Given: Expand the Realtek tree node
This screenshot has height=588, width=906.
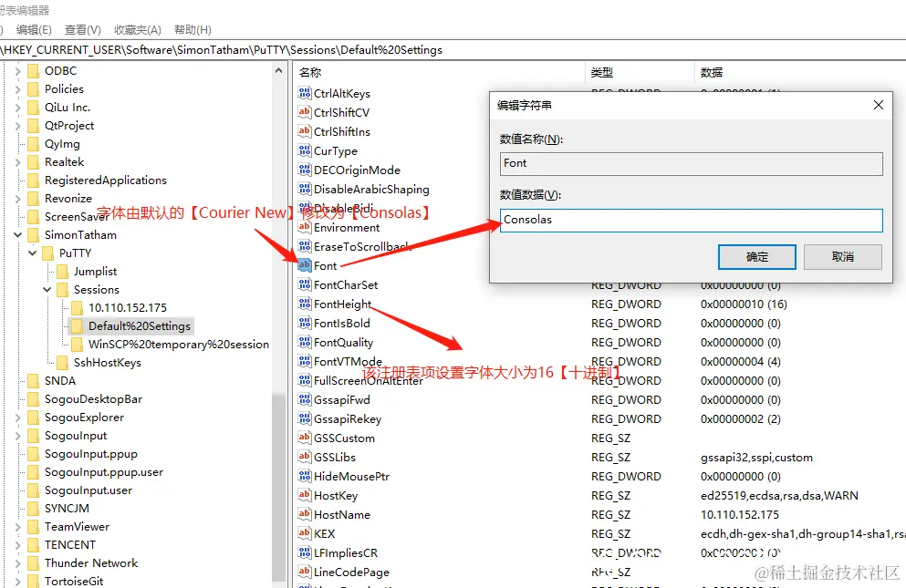Looking at the screenshot, I should (18, 162).
